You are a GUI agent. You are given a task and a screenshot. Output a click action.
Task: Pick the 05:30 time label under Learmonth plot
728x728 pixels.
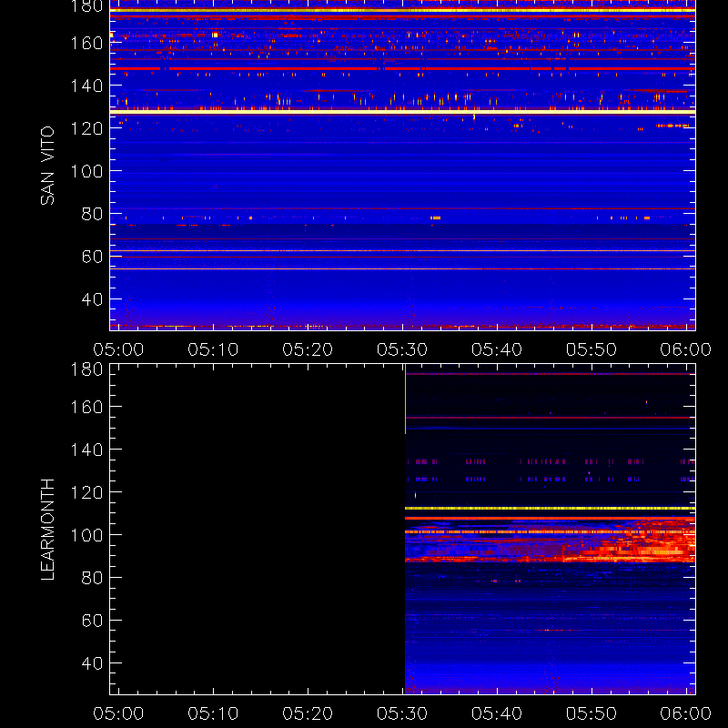[x=402, y=713]
